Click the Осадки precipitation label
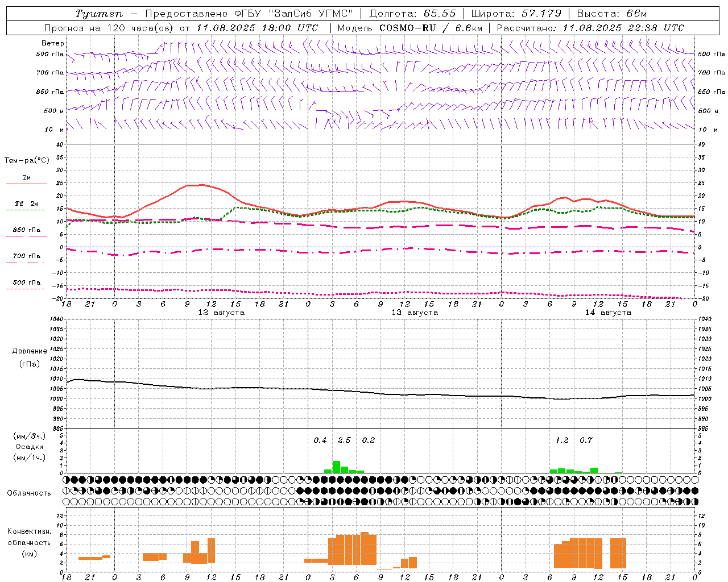 pyautogui.click(x=29, y=447)
